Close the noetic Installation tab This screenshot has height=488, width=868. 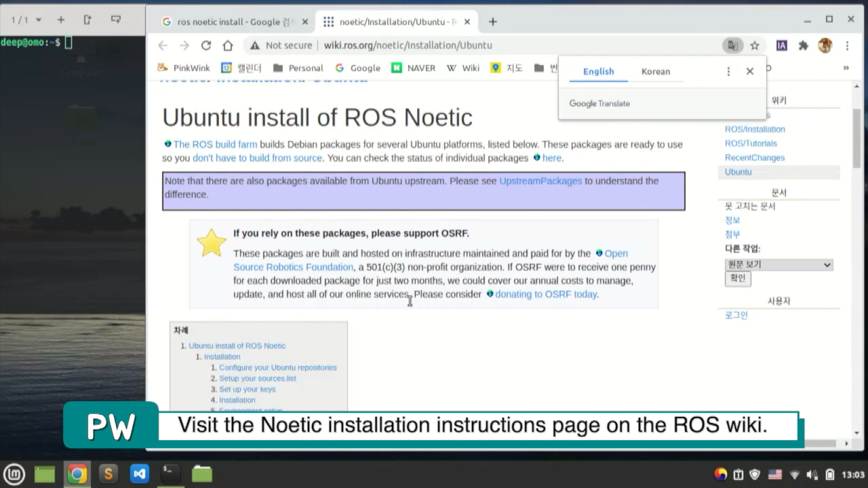pyautogui.click(x=467, y=22)
